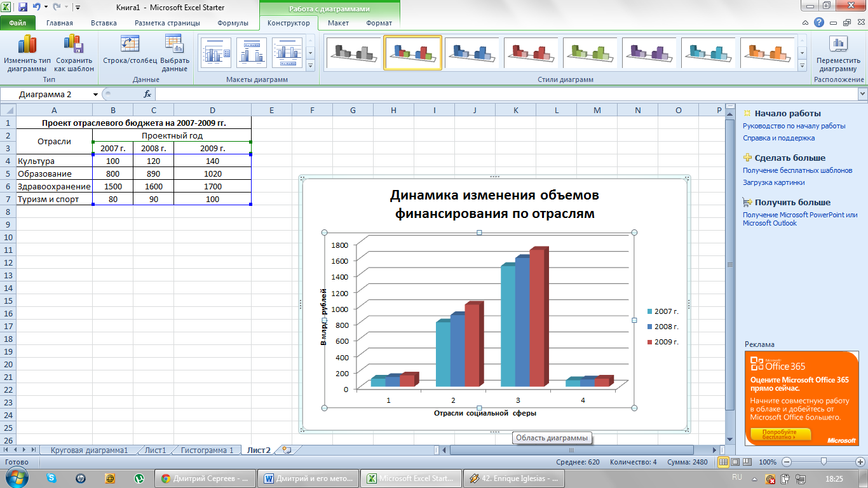Select the 2009 г. legend entry
868x488 pixels.
663,342
